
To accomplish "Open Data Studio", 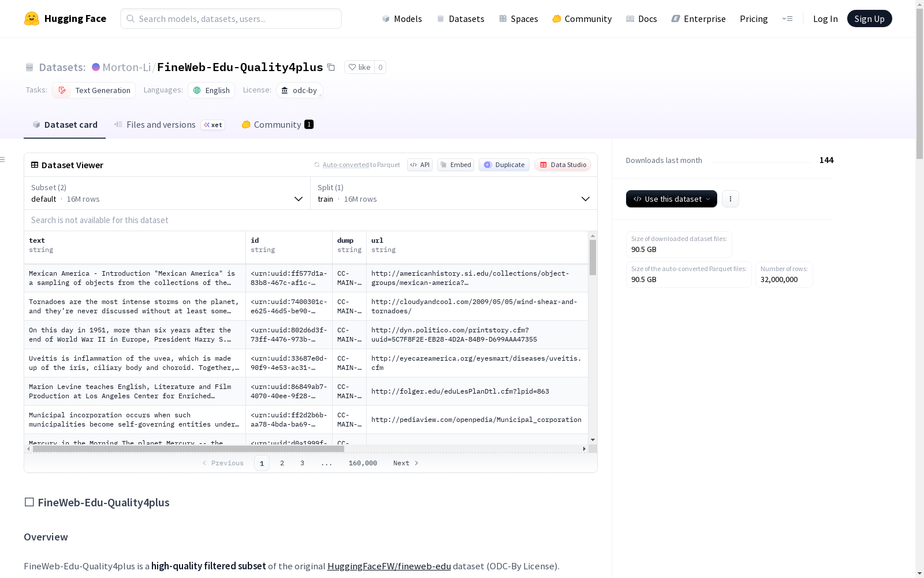I will (562, 165).
